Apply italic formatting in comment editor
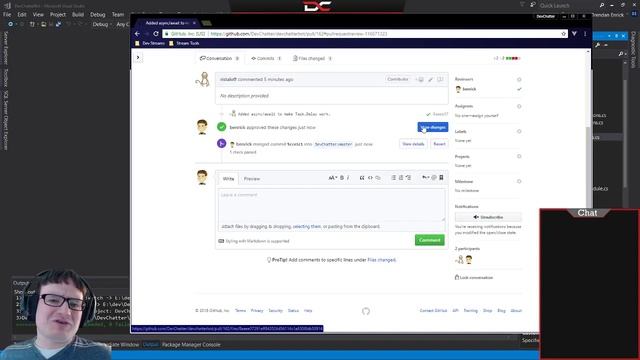 tap(348, 178)
